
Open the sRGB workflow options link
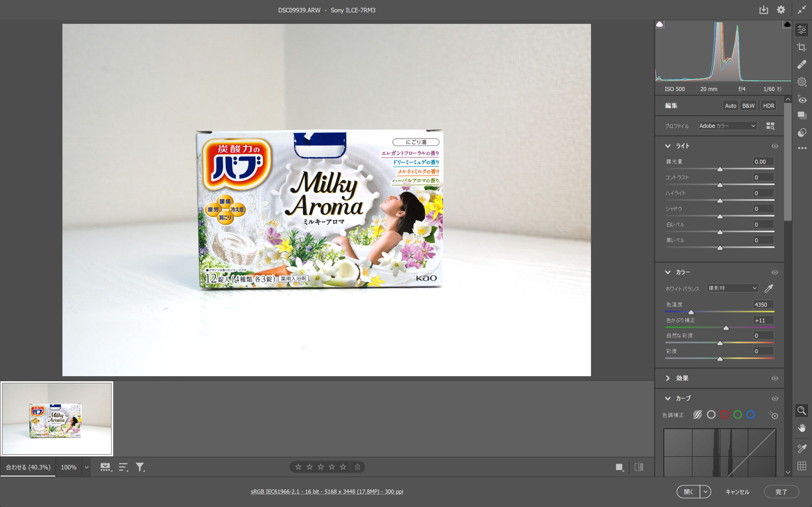click(327, 491)
